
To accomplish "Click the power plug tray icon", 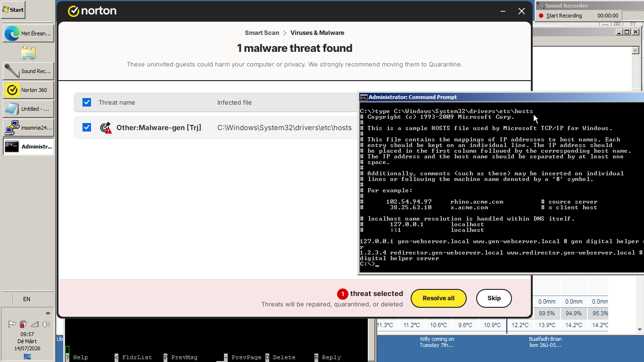I will pyautogui.click(x=23, y=324).
